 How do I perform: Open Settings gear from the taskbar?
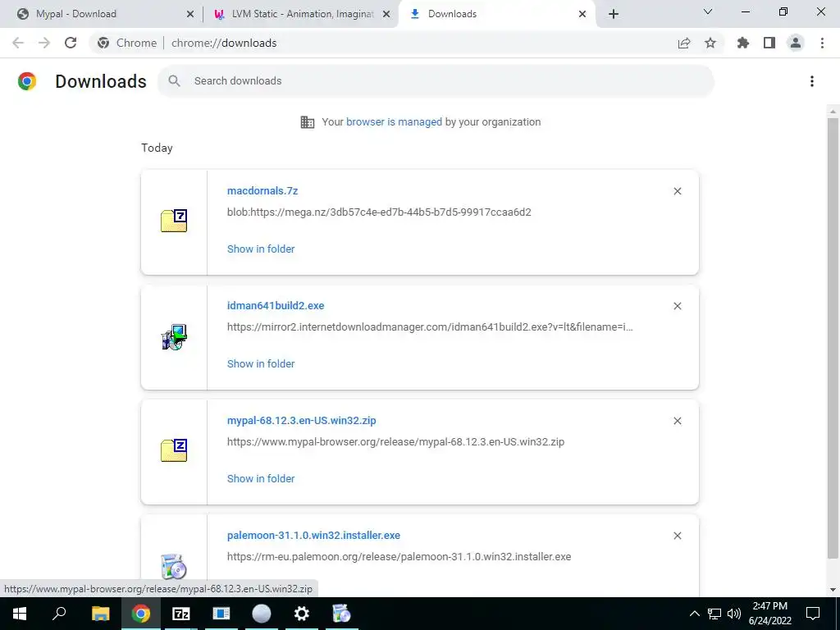click(x=302, y=614)
